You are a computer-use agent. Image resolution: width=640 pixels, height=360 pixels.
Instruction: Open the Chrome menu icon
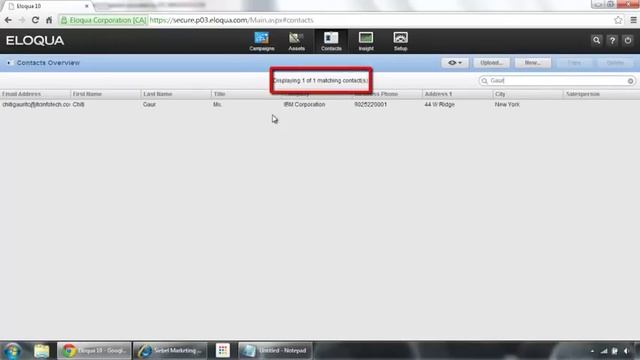pyautogui.click(x=633, y=20)
